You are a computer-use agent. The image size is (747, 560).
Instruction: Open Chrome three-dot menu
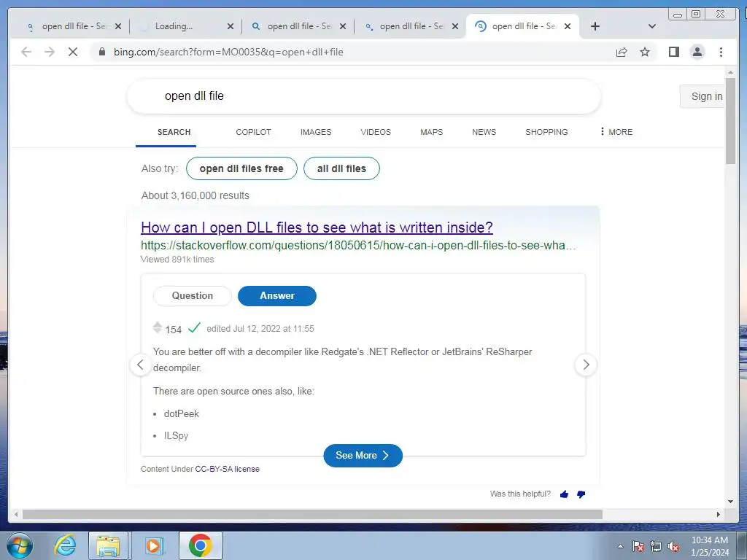point(721,52)
